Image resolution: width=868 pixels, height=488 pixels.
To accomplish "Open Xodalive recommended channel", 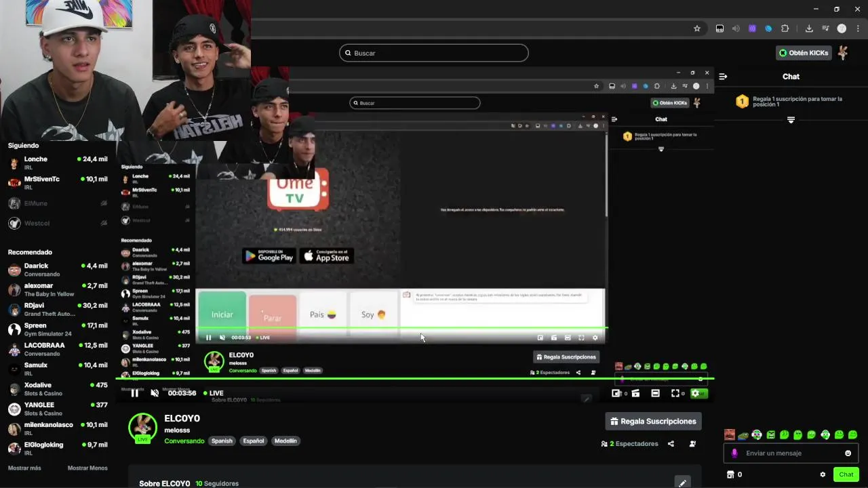I will [x=58, y=389].
